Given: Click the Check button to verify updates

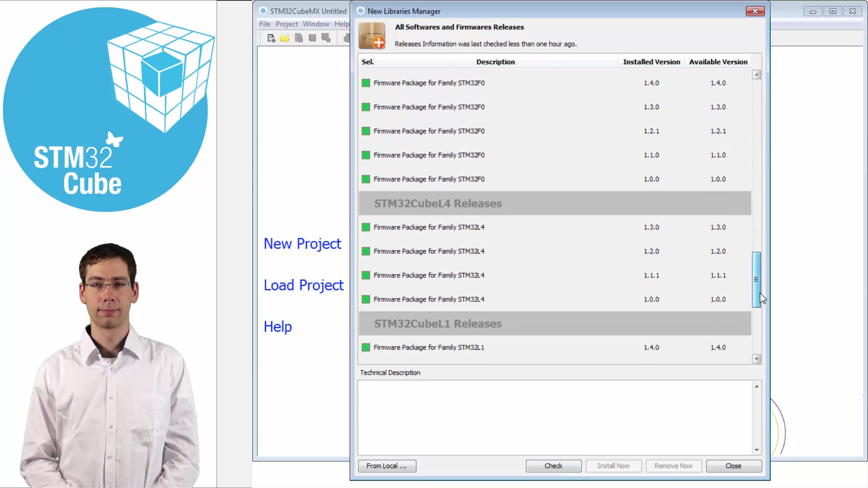Looking at the screenshot, I should (x=553, y=465).
